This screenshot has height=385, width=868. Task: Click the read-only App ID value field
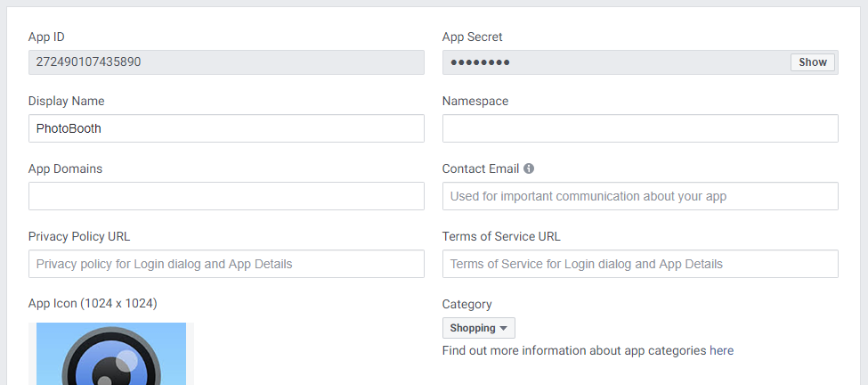point(226,62)
